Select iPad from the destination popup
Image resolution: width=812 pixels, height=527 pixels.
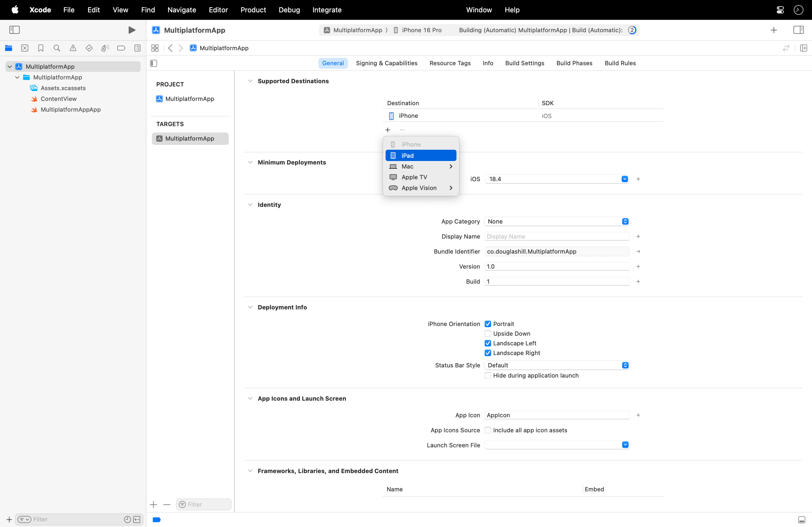421,155
